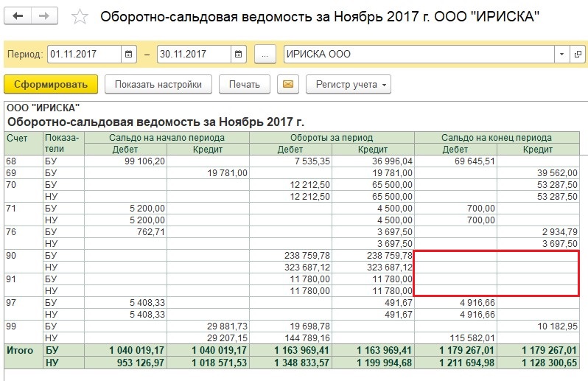Open calendar for the period start date

click(130, 55)
